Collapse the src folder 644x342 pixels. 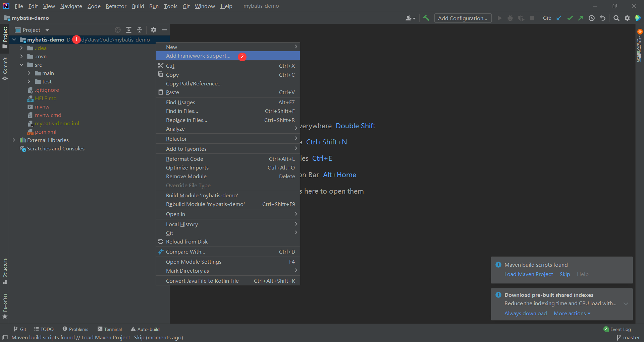click(21, 65)
